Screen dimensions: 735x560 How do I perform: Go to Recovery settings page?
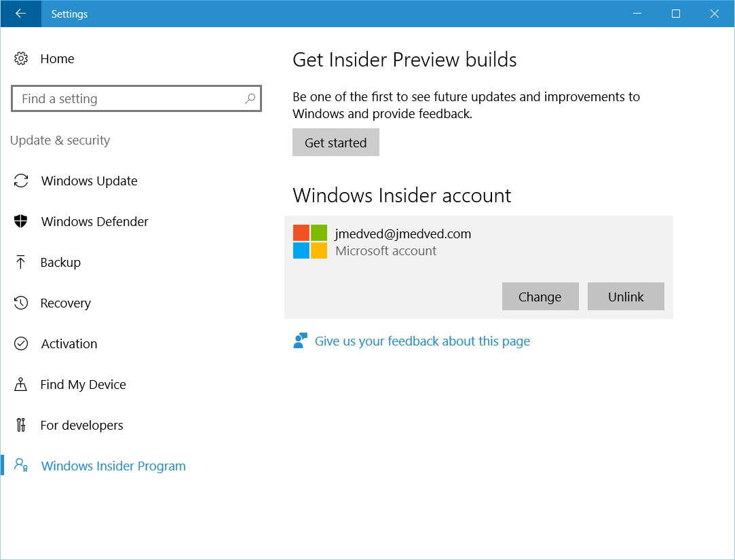[x=65, y=303]
